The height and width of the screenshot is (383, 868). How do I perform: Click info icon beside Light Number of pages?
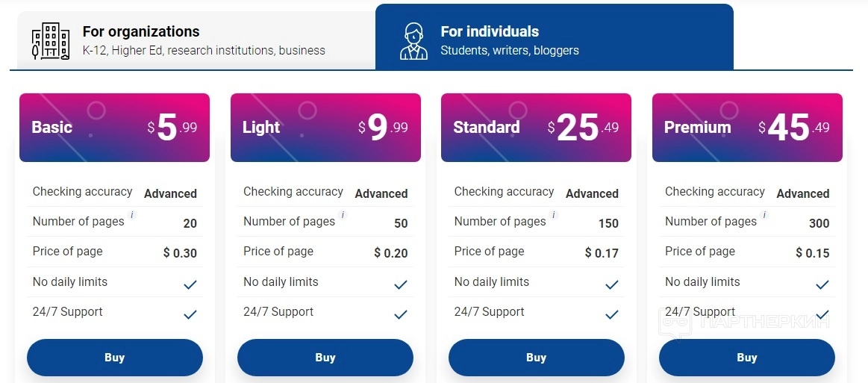tap(343, 215)
